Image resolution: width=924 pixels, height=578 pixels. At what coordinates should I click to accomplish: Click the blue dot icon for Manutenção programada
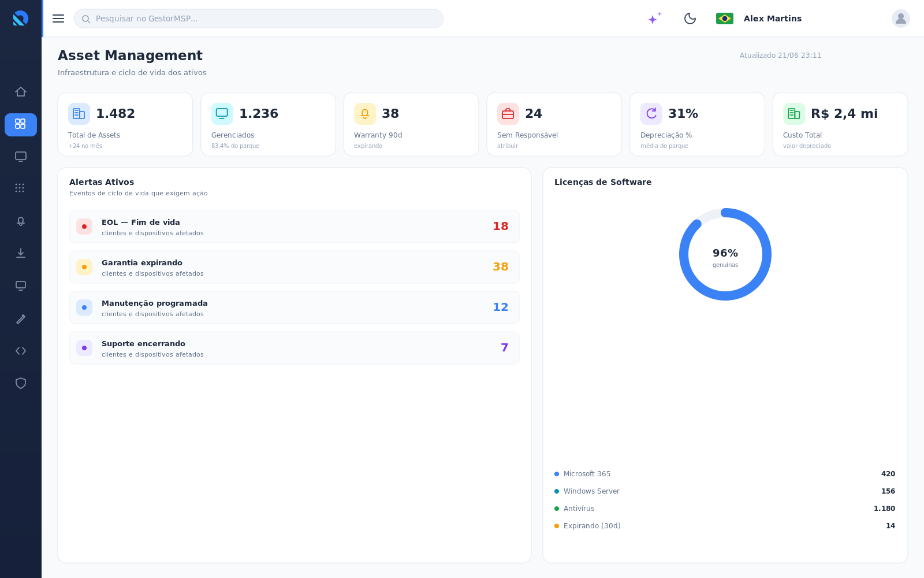[x=84, y=307]
